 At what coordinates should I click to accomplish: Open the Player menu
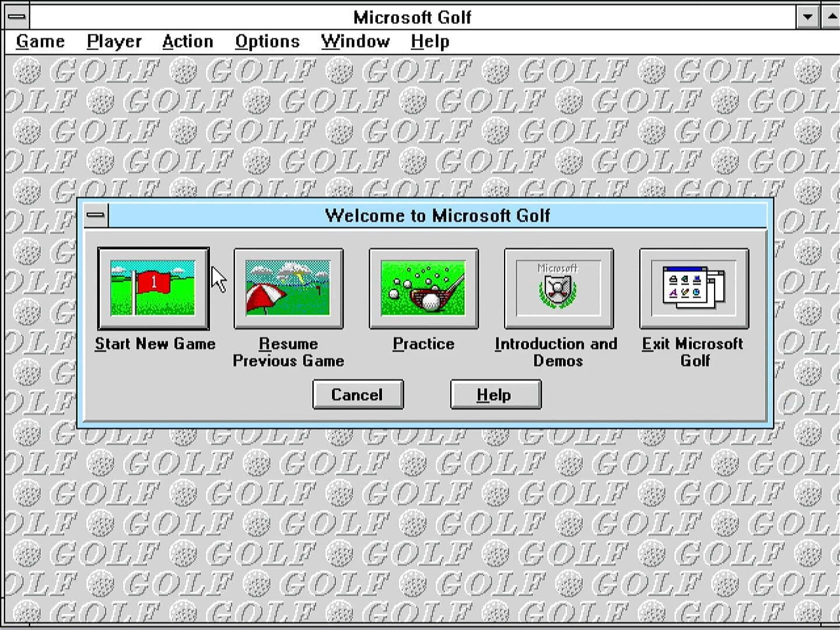pyautogui.click(x=114, y=41)
